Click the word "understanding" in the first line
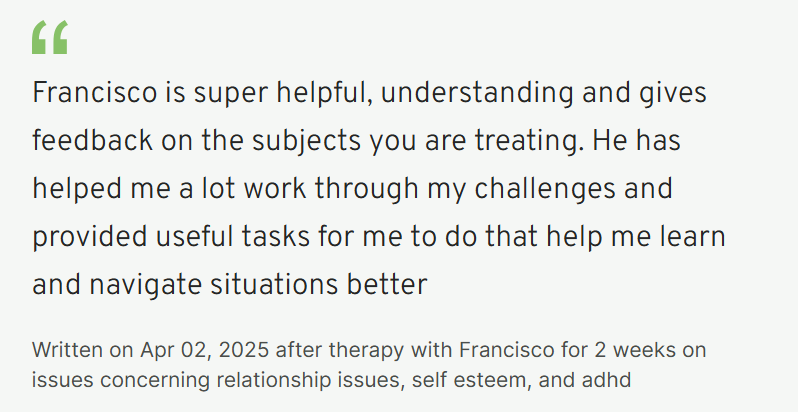The width and height of the screenshot is (798, 412). click(477, 93)
